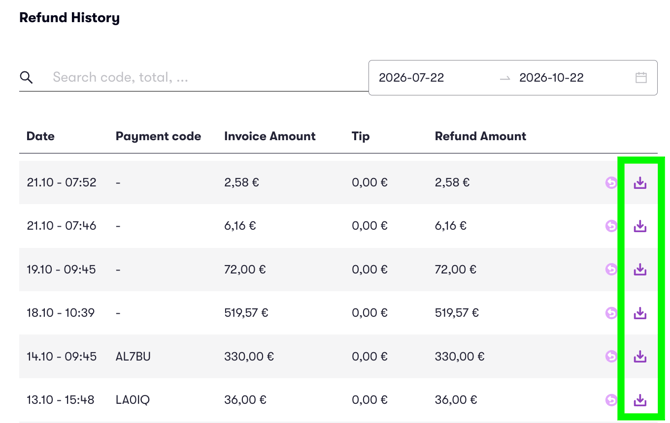This screenshot has height=423, width=670.
Task: Select payment code AL7BU
Action: (133, 356)
